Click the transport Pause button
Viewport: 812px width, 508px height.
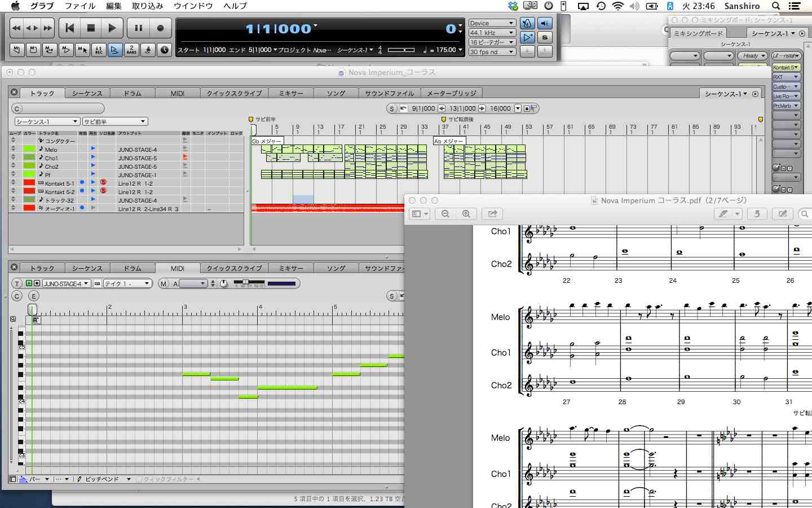click(x=139, y=28)
